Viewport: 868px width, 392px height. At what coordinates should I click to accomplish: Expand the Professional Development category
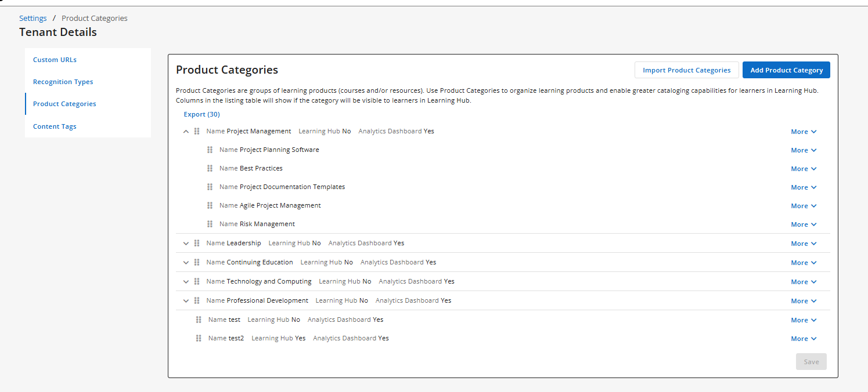[186, 301]
